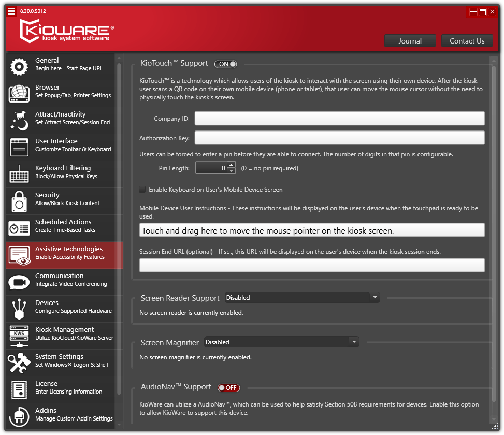Maximize the KioWare window

(x=482, y=12)
